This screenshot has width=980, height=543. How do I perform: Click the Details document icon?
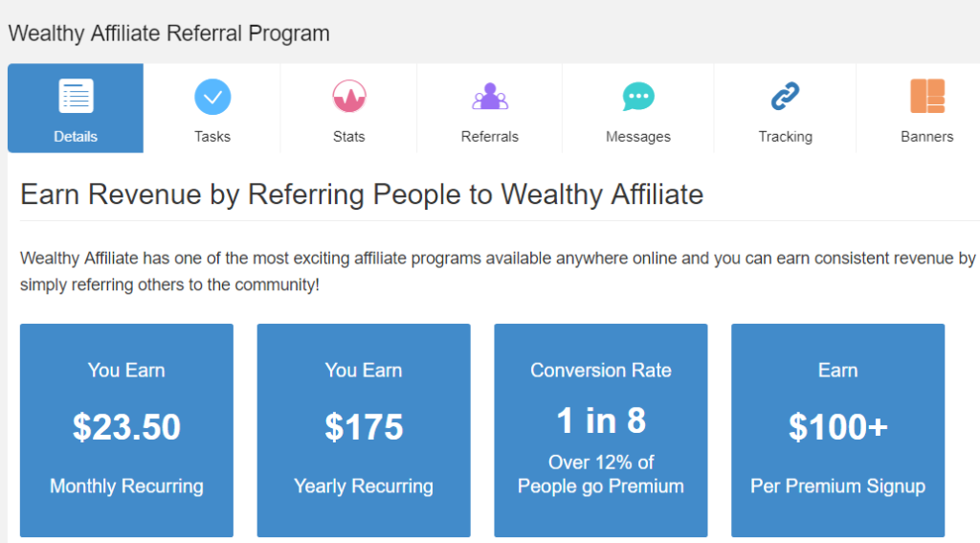click(x=76, y=96)
